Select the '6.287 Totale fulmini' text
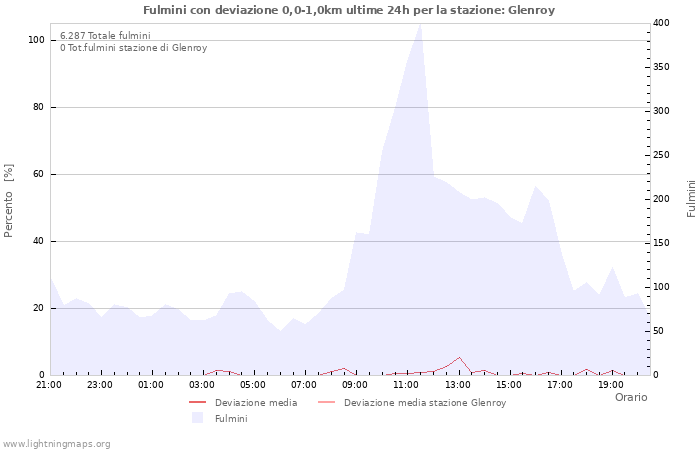700x450 pixels. (x=105, y=35)
